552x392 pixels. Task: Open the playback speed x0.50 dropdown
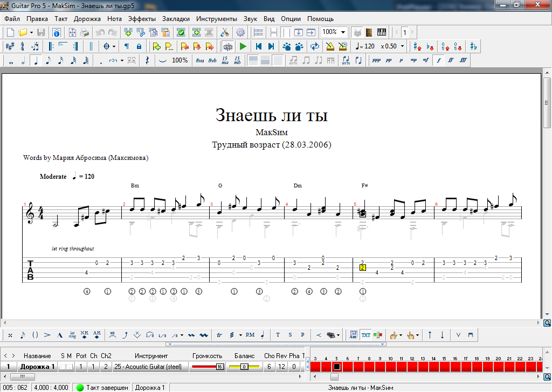tap(402, 46)
